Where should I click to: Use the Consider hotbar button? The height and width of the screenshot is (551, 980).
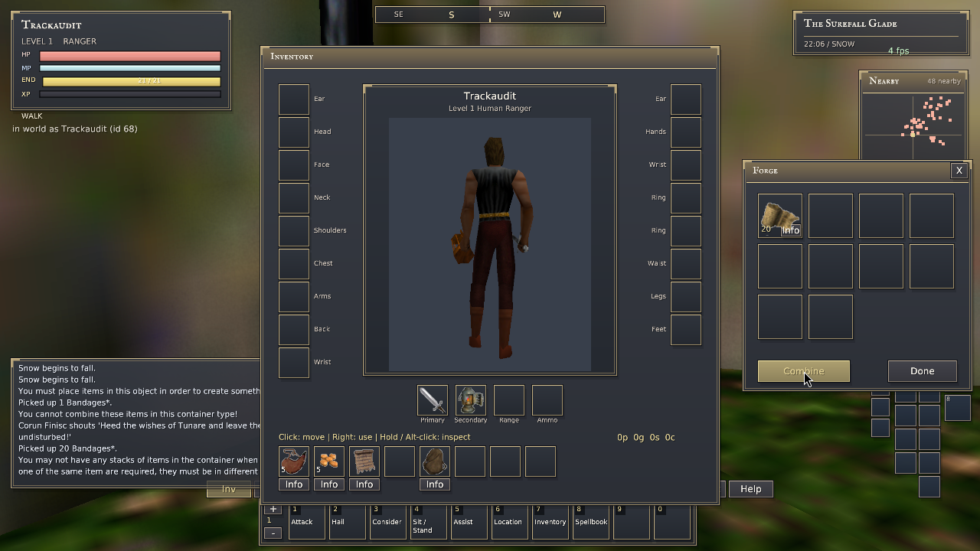click(x=388, y=521)
